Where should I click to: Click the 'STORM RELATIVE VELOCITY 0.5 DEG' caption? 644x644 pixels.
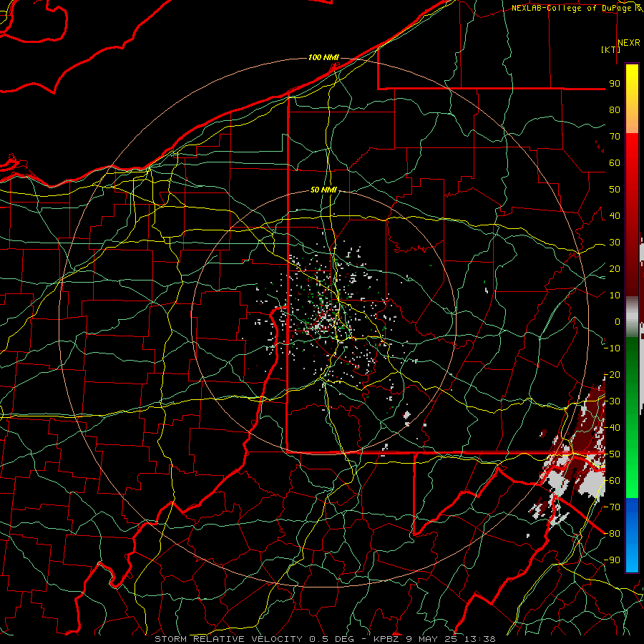pos(255,639)
